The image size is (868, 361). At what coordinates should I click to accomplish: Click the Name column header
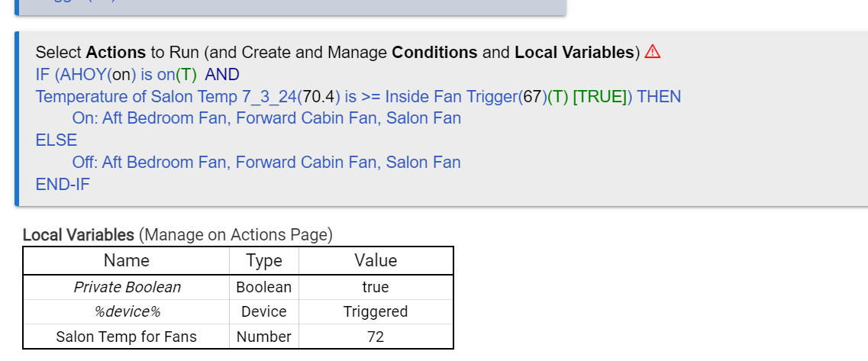[126, 261]
